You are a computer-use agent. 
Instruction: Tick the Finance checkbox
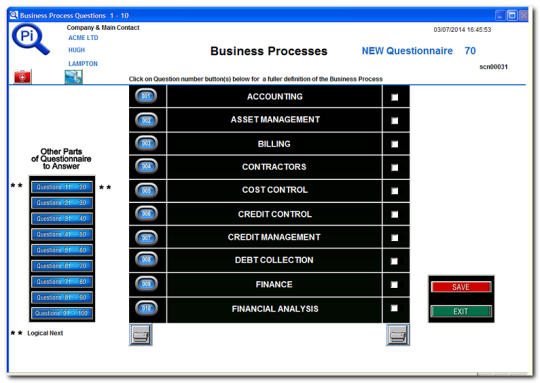(395, 285)
